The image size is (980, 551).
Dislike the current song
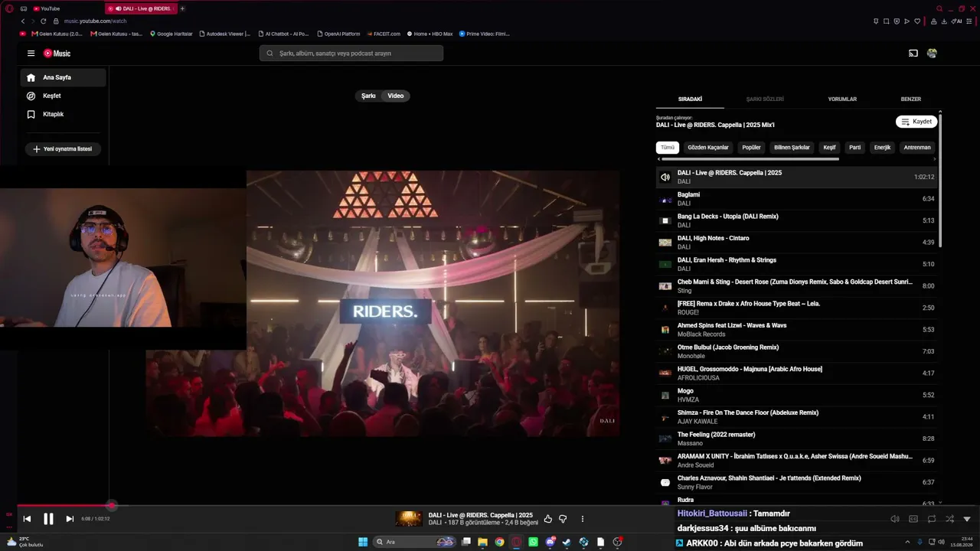563,519
